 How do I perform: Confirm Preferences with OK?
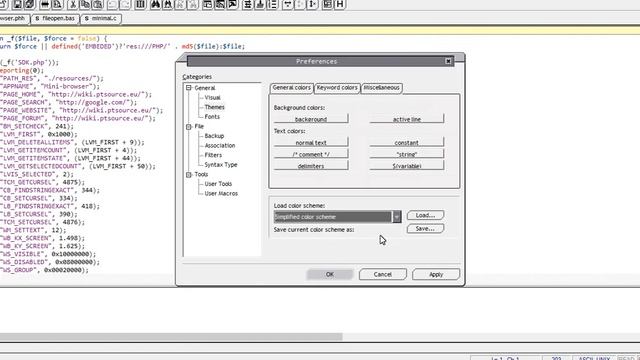point(330,274)
